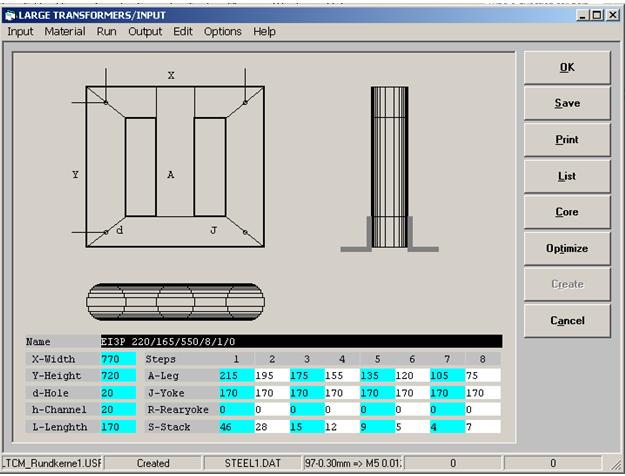Click the d-Hole value field
This screenshot has height=476, width=625.
point(117,392)
